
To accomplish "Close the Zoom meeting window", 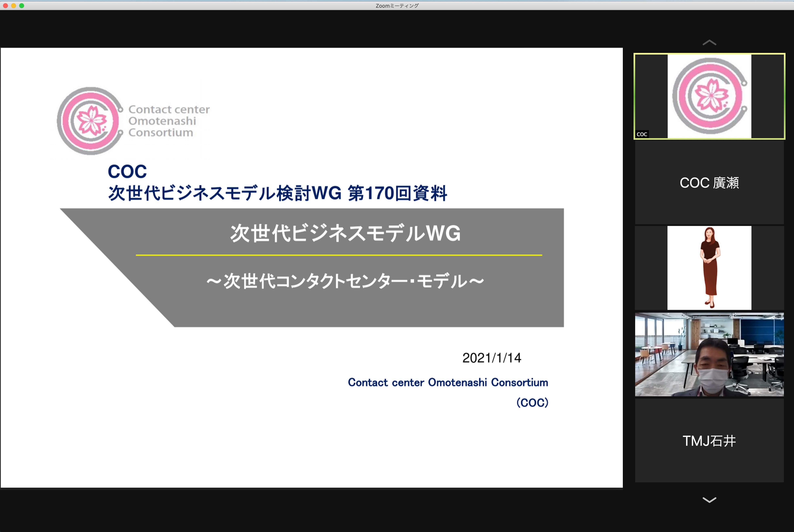I will (5, 5).
